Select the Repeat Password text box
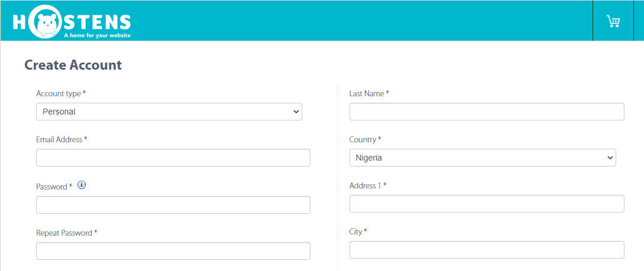 [173, 251]
